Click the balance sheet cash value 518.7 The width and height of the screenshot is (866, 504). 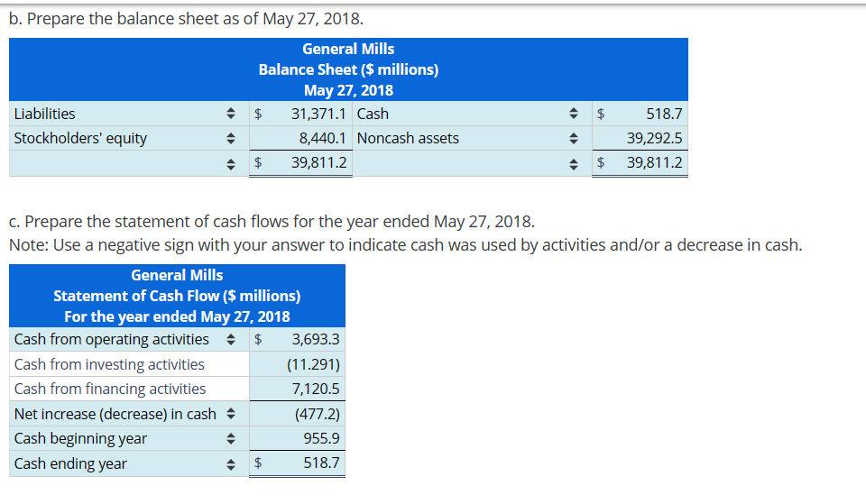coord(640,114)
